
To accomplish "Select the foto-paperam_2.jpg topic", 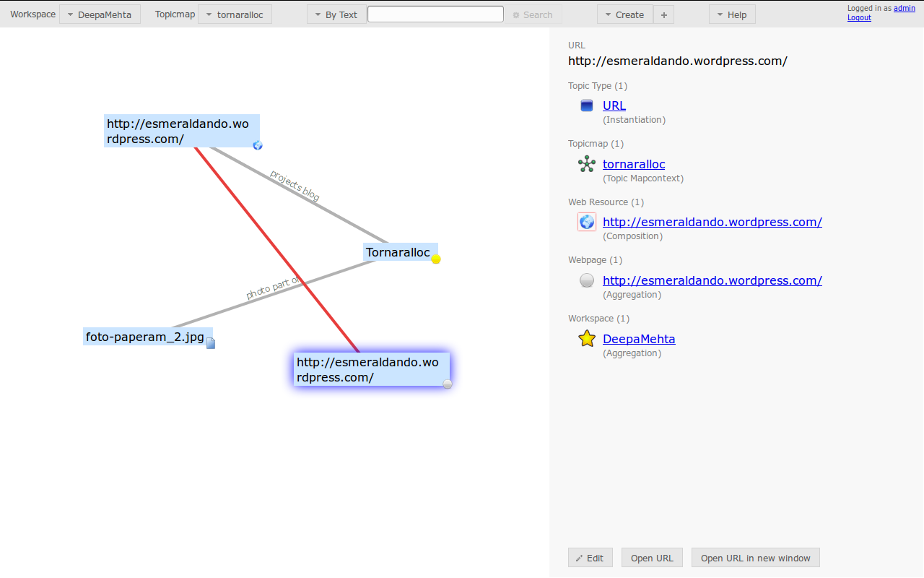I will tap(147, 336).
